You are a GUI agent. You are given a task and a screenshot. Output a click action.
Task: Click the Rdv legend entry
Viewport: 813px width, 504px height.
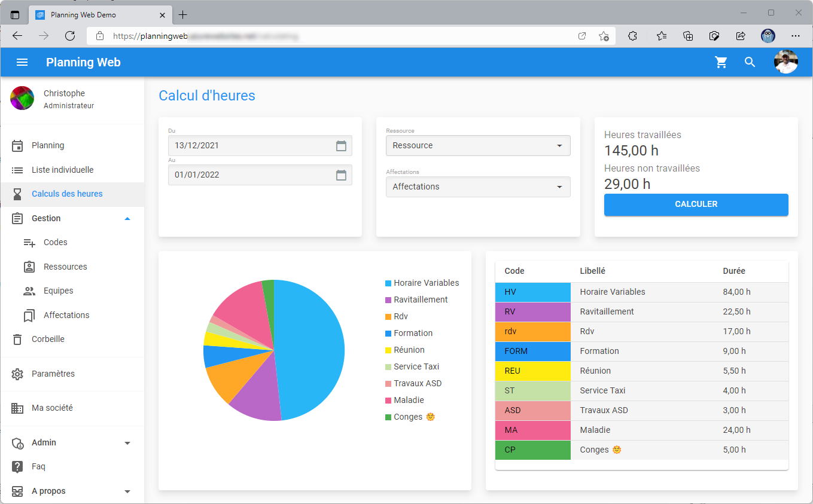(x=397, y=316)
